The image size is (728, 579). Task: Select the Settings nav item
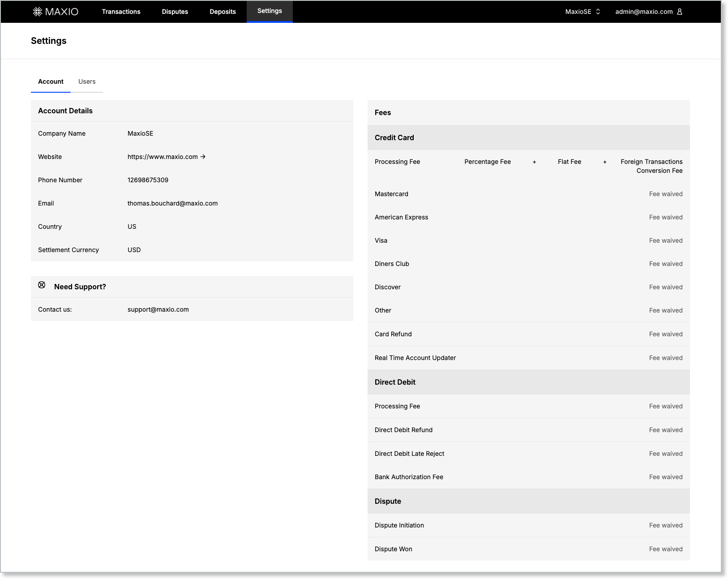pos(270,11)
